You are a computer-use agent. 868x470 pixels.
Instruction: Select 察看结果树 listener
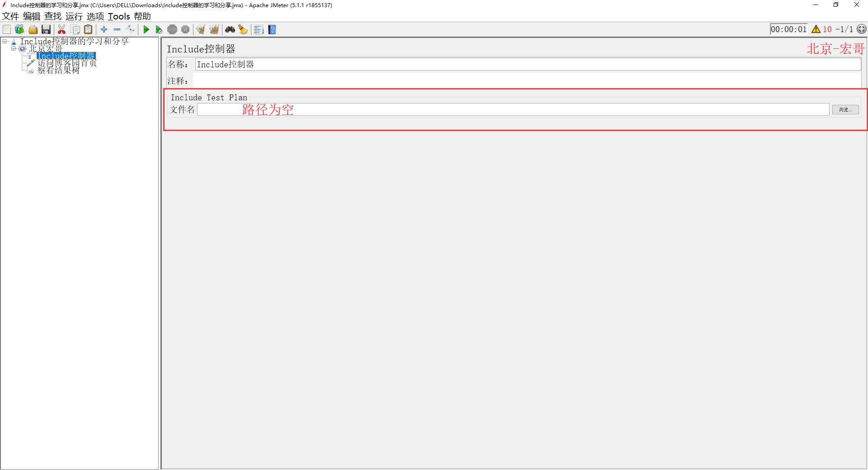(x=58, y=70)
